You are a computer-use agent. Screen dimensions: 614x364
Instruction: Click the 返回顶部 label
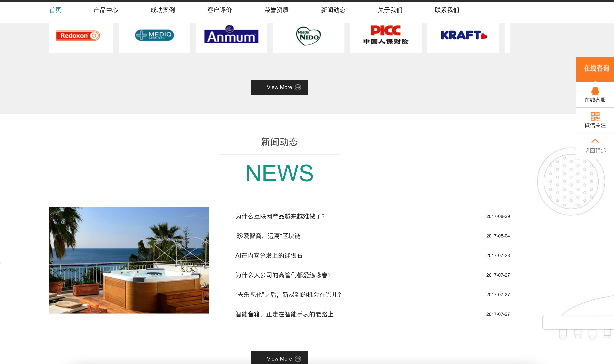pyautogui.click(x=595, y=150)
